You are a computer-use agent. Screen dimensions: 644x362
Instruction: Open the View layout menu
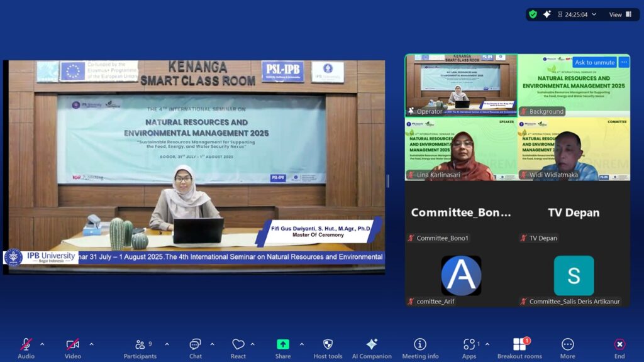pyautogui.click(x=620, y=14)
